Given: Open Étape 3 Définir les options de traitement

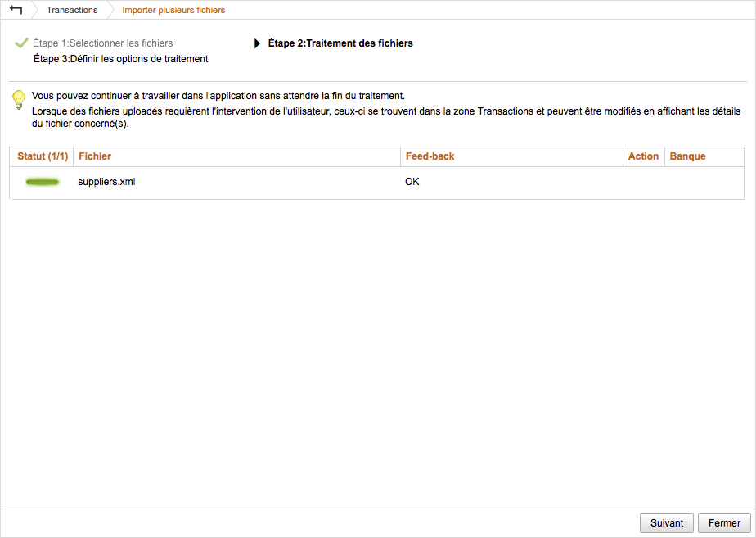Looking at the screenshot, I should coord(121,59).
